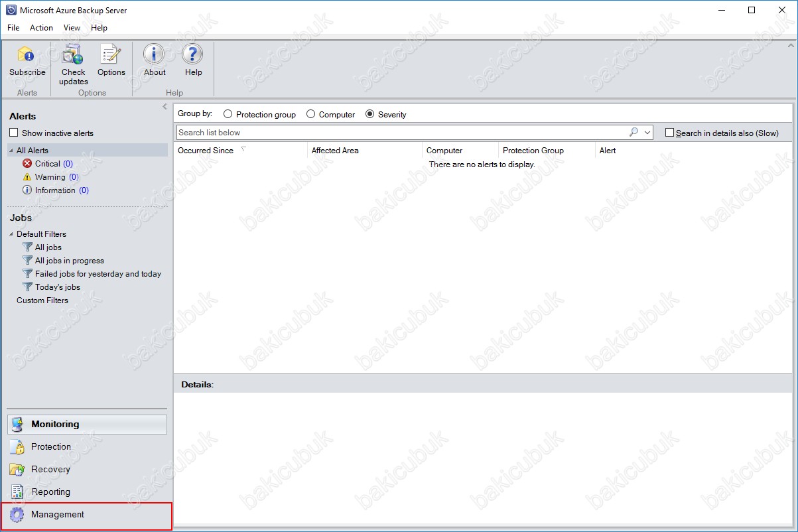Click the Reporting chart icon
798x532 pixels.
(x=18, y=492)
